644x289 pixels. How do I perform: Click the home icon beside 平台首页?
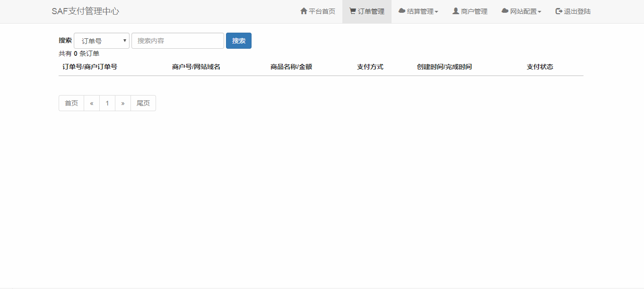point(304,11)
